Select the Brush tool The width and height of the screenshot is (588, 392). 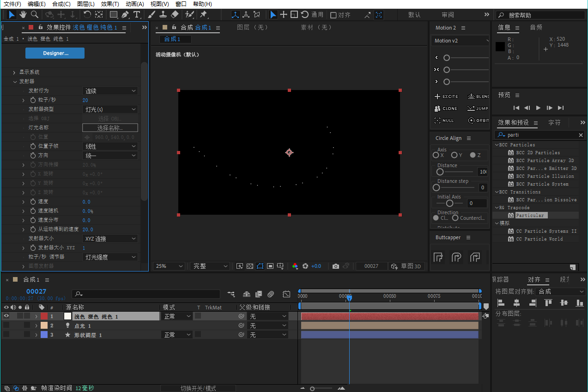[152, 15]
